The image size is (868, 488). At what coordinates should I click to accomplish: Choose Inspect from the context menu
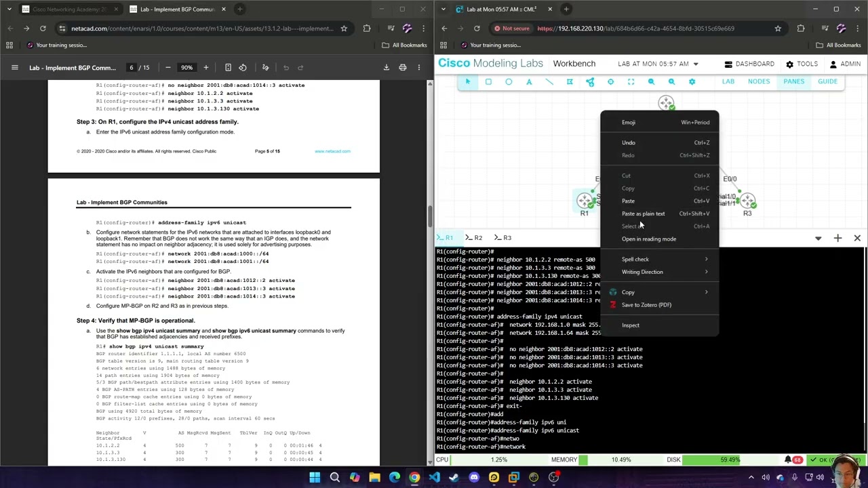coord(660,325)
